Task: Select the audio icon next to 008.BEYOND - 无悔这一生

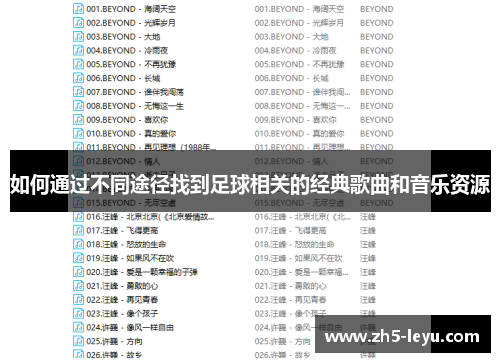Action: coord(78,106)
